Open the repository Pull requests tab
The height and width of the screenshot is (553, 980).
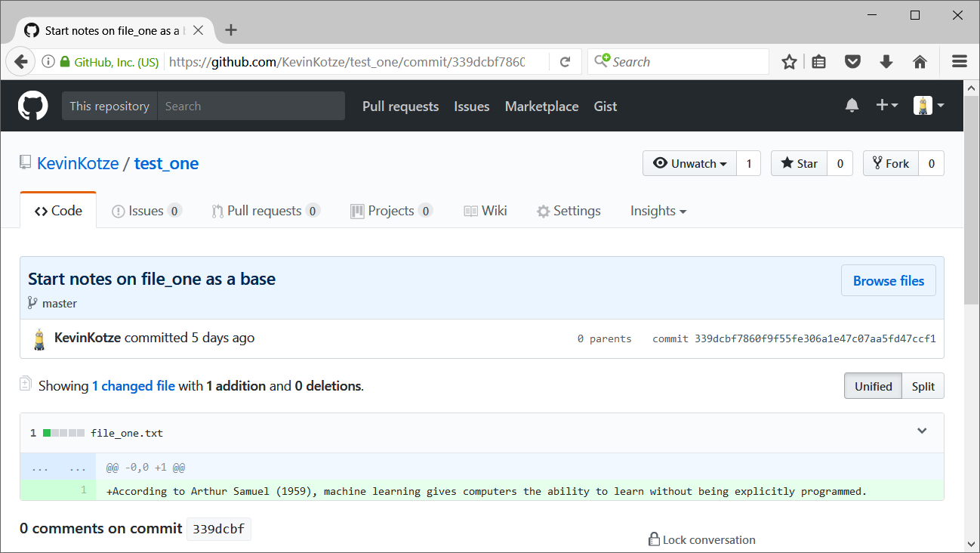266,211
